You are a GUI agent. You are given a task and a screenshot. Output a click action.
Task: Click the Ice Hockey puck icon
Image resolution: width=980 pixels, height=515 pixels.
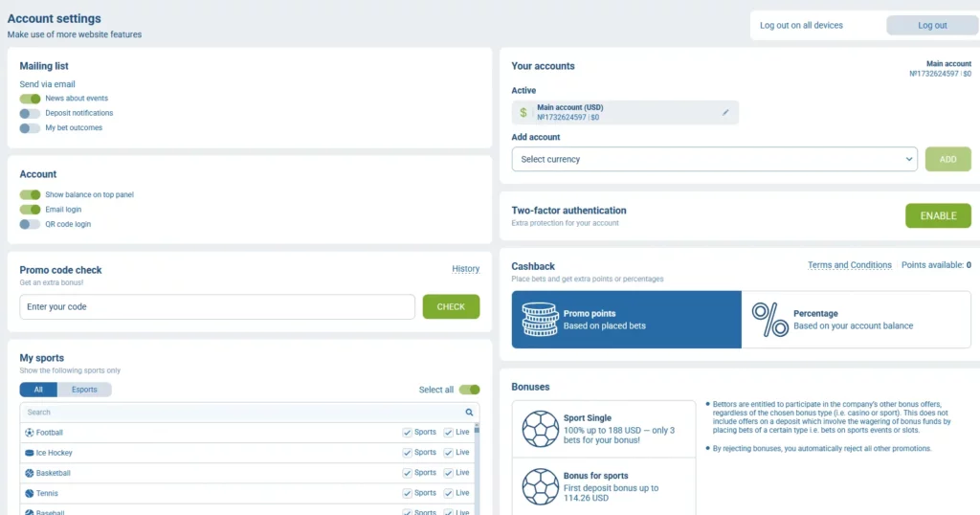coord(30,453)
